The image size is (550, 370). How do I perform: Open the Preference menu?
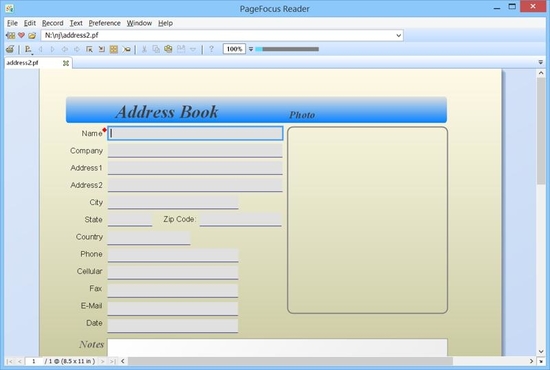point(105,23)
